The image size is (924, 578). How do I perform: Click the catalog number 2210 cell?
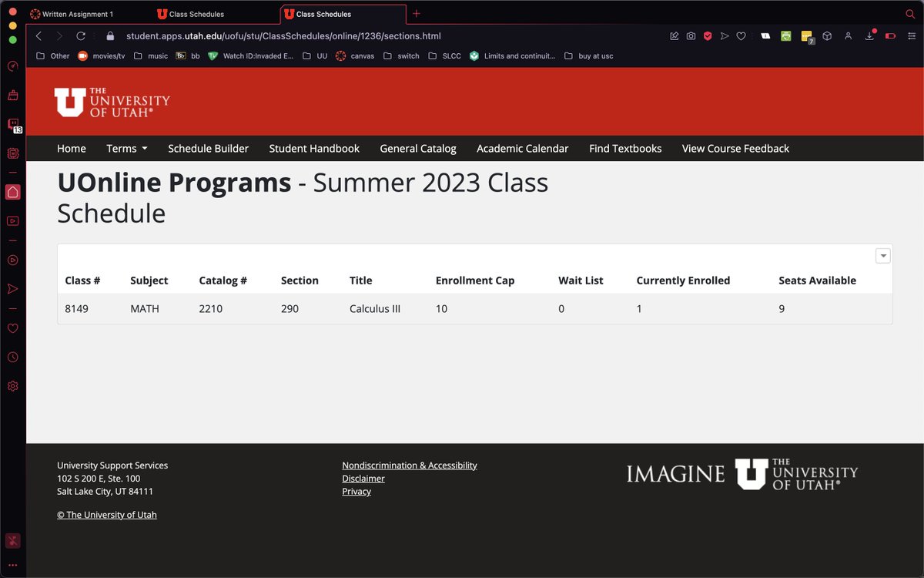210,309
